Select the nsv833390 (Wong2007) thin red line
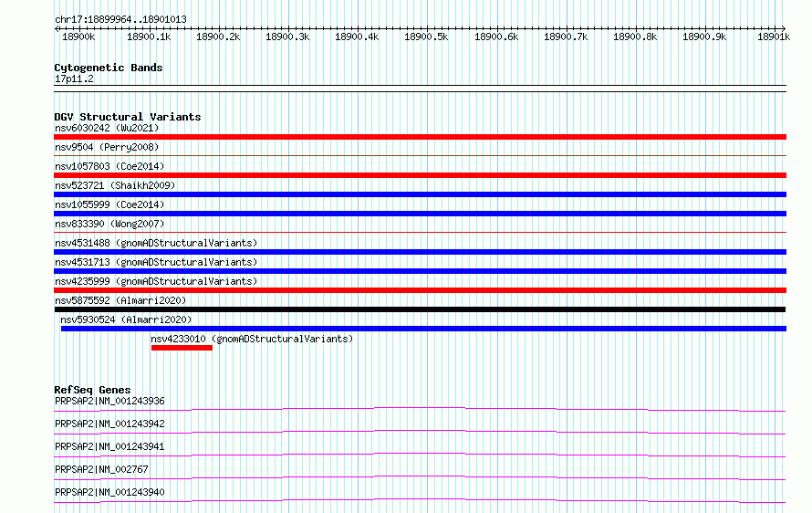 pos(420,232)
